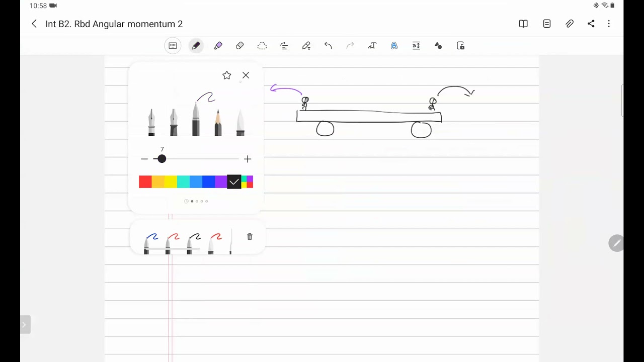This screenshot has height=362, width=644.
Task: Open reading mode book icon
Action: [x=523, y=24]
